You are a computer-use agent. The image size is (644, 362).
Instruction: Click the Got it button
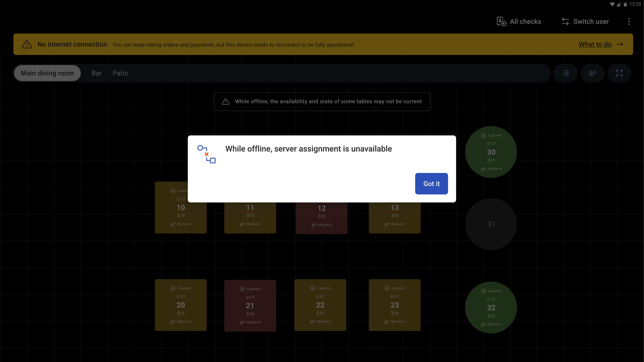coord(431,184)
